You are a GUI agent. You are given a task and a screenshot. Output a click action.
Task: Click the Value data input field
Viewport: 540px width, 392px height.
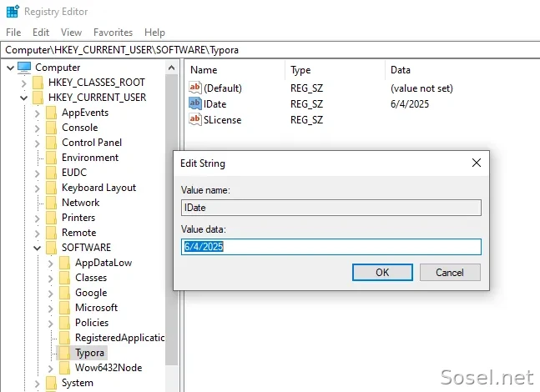tap(331, 247)
